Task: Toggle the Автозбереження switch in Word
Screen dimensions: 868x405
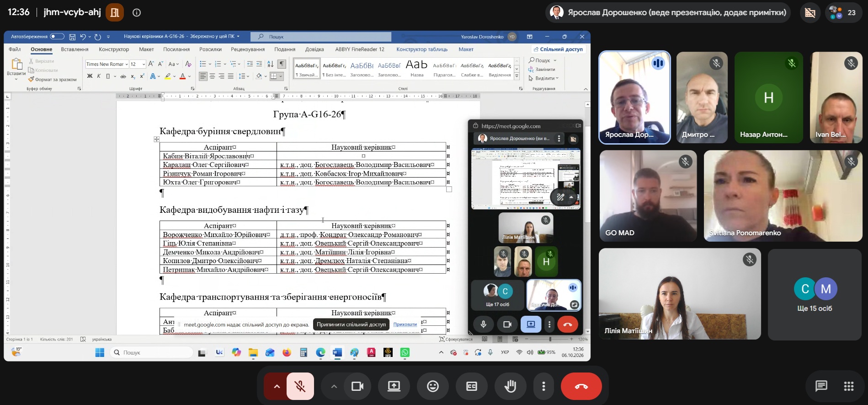Action: click(x=57, y=36)
